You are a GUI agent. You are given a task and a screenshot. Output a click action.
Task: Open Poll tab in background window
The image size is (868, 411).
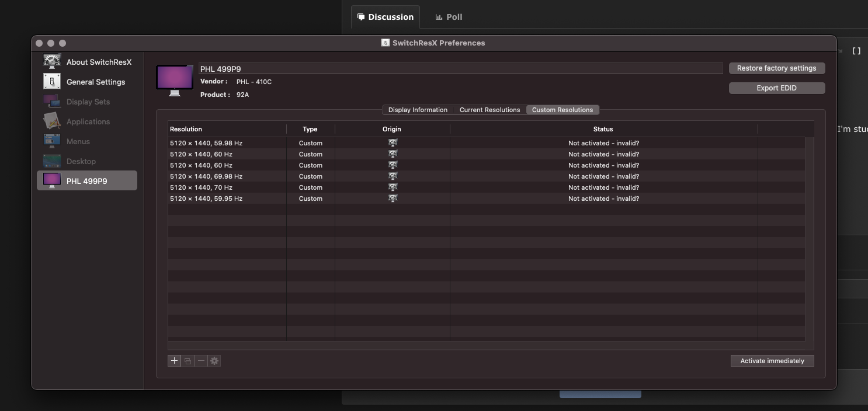point(449,17)
